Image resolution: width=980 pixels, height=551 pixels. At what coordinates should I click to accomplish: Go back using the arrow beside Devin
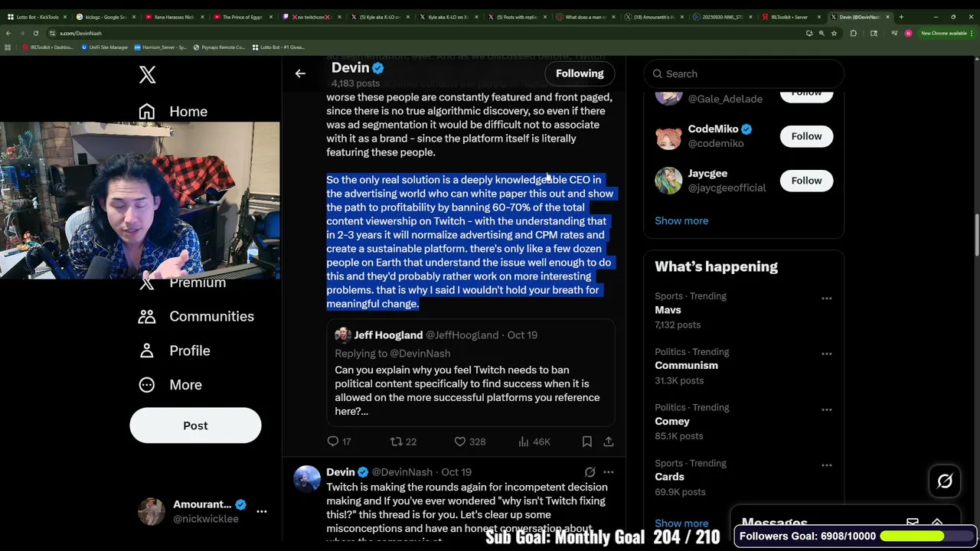(x=300, y=73)
